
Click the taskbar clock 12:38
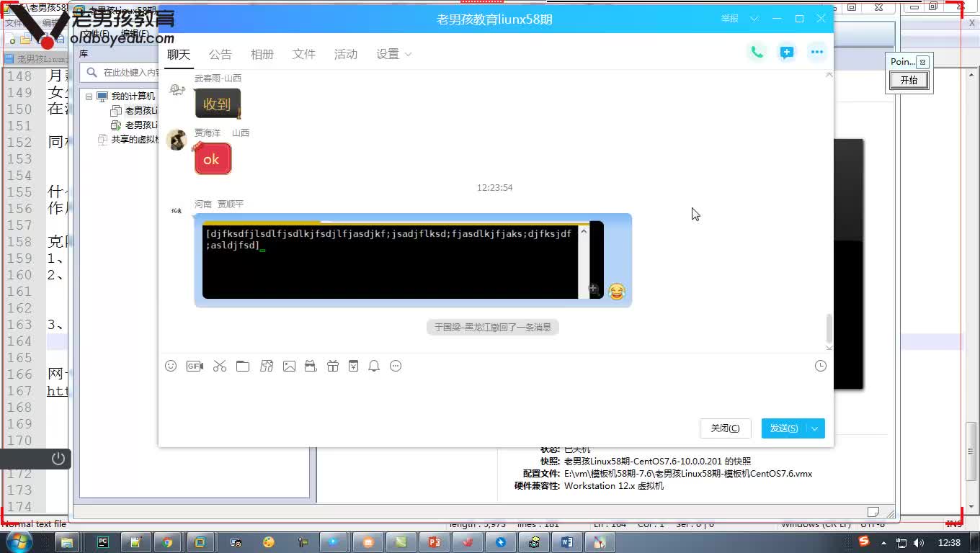pos(949,542)
